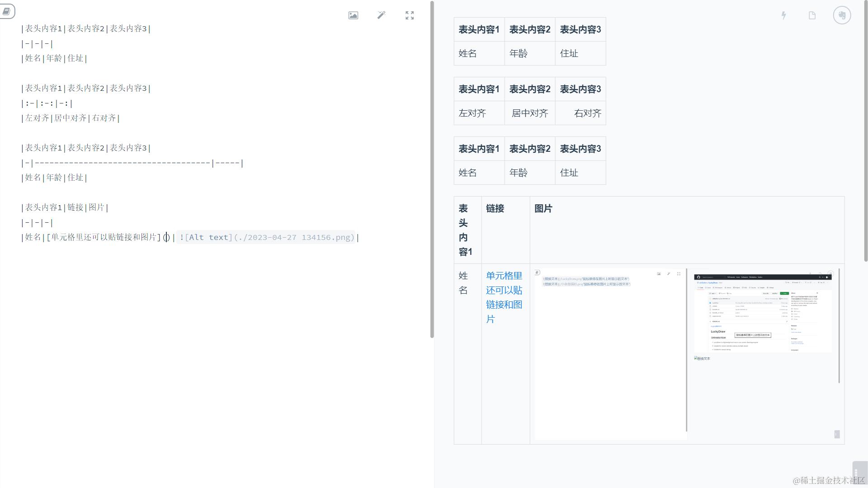Screen dimensions: 868x488
Task: Select the 姓名 cell in first preview table
Action: pos(467,53)
